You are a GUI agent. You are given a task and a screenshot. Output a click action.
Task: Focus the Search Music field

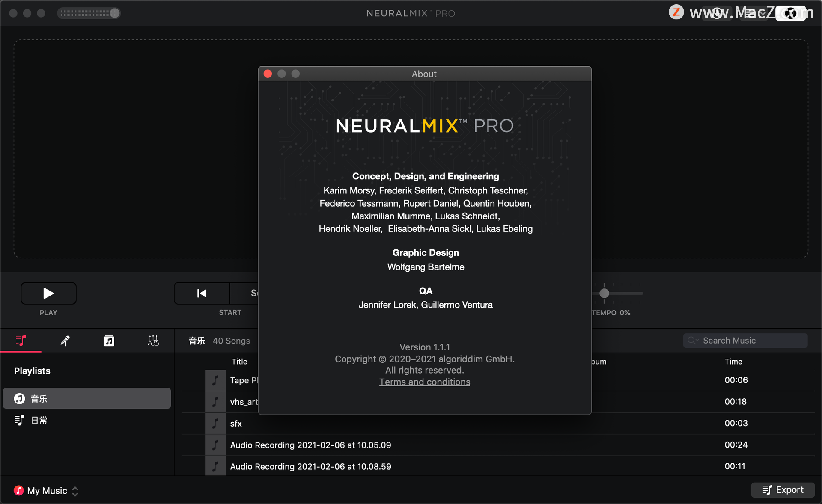point(745,341)
